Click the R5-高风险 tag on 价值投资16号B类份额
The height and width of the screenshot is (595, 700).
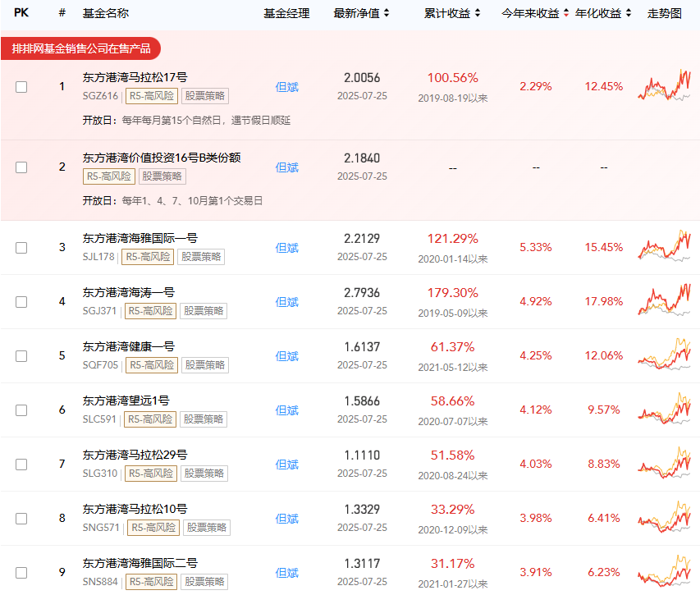(x=109, y=176)
